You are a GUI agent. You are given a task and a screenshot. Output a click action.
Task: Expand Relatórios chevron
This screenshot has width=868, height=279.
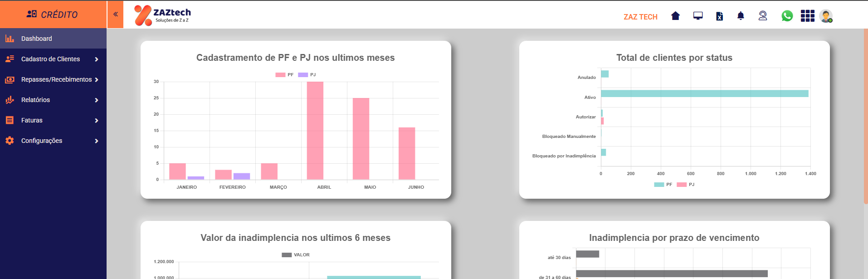tap(97, 100)
